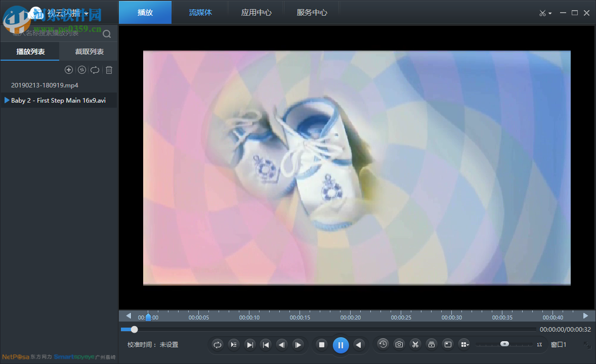
Task: Switch to the 截取列表 tab
Action: point(90,52)
